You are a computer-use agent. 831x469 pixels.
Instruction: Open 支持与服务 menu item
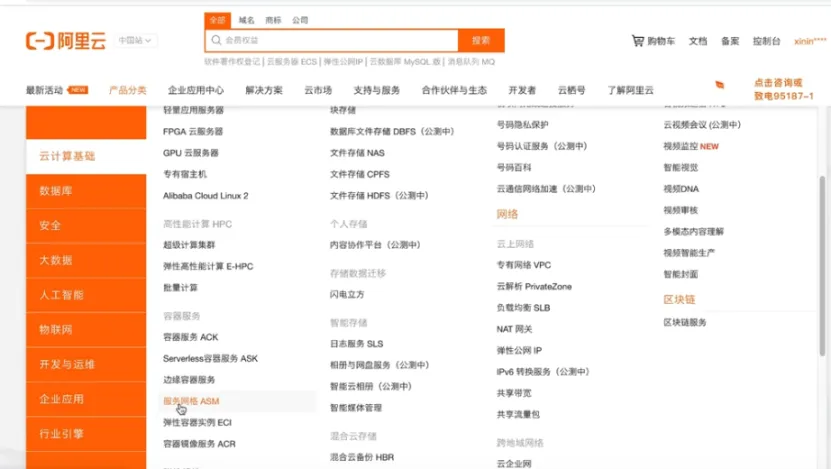pyautogui.click(x=377, y=90)
